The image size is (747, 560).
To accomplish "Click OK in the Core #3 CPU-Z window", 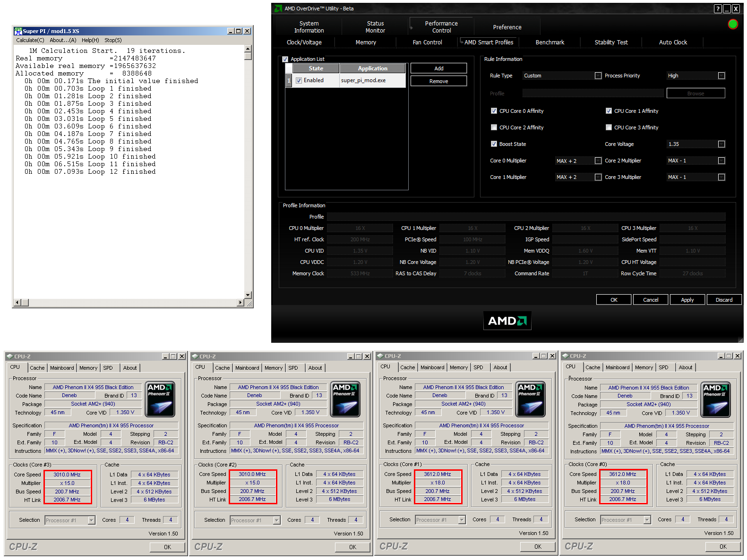I will pyautogui.click(x=167, y=547).
